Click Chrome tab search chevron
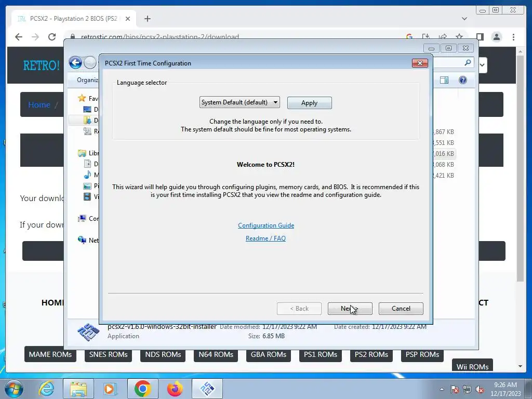 pyautogui.click(x=464, y=19)
